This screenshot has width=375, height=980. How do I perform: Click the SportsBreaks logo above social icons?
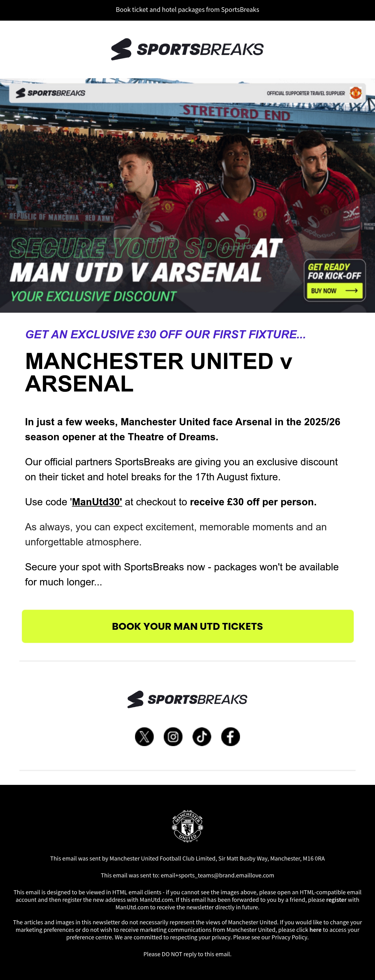(x=187, y=699)
